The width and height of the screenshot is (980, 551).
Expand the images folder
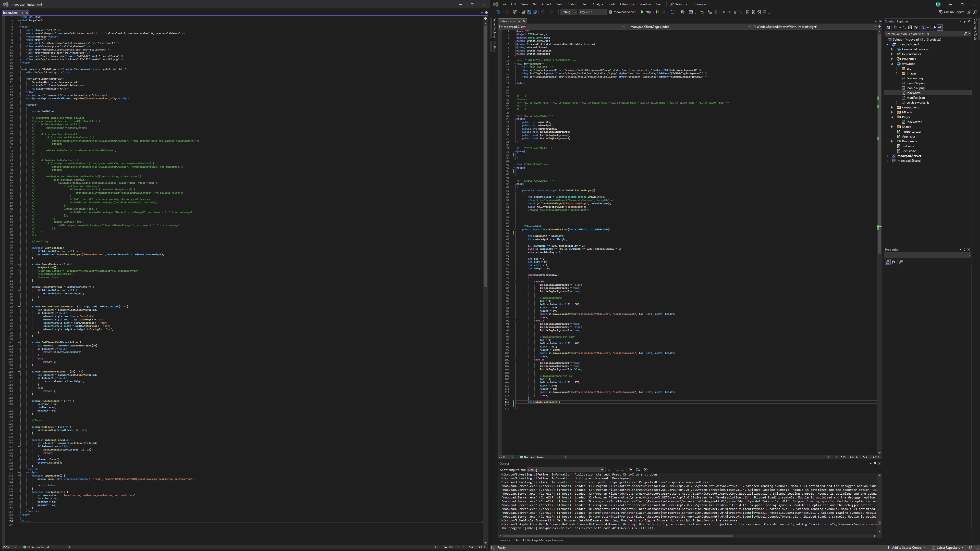coord(897,73)
